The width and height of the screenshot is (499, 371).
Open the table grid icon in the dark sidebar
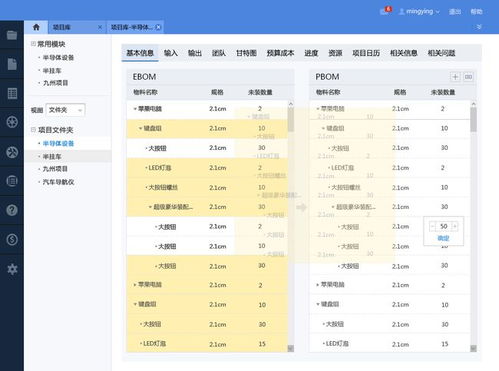(12, 93)
